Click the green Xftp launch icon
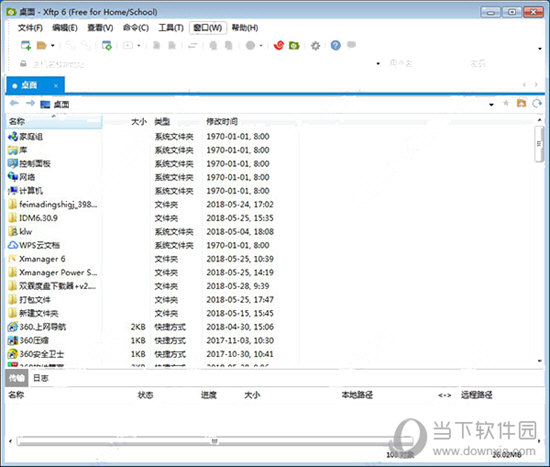Viewport: 550px width, 467px height. click(294, 46)
